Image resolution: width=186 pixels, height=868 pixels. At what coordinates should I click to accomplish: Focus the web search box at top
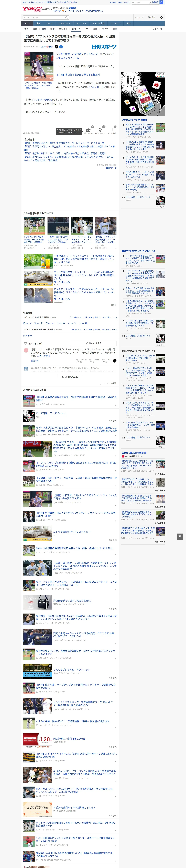(x=140, y=2)
